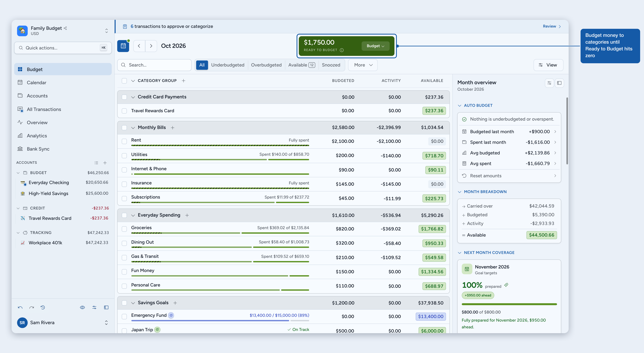644x353 pixels.
Task: Collapse the MONTH BREAKDOWN section
Action: coord(459,192)
